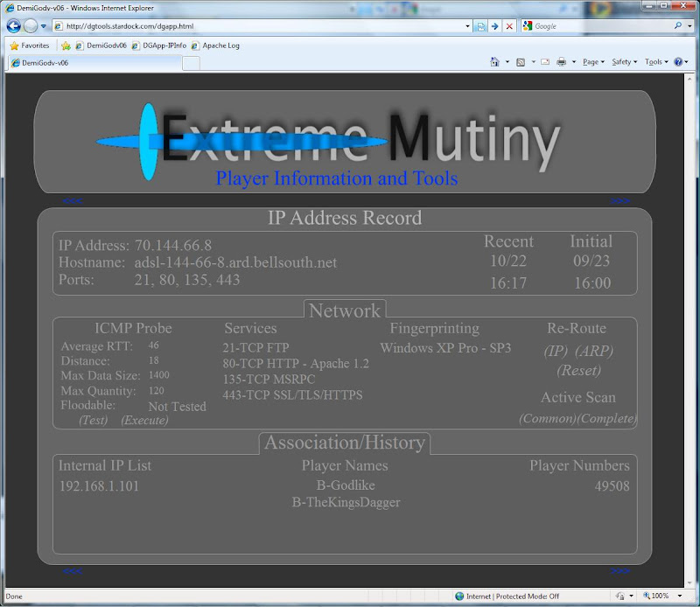The image size is (700, 607).
Task: Click the Go arrow icon beside address bar
Action: (x=494, y=26)
